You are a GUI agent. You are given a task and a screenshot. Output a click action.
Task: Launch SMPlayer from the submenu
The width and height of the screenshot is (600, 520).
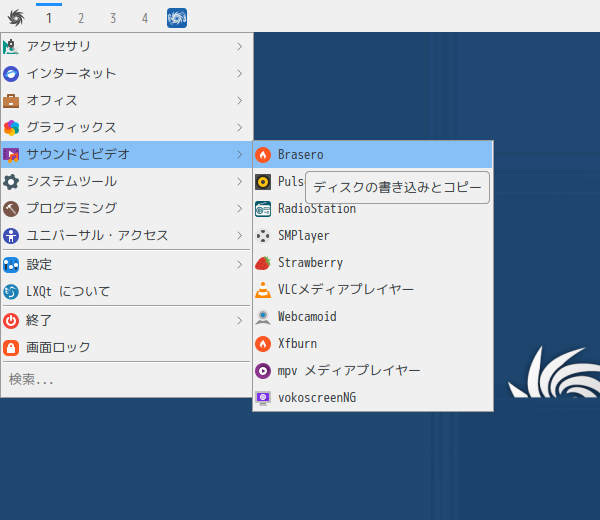(x=373, y=236)
